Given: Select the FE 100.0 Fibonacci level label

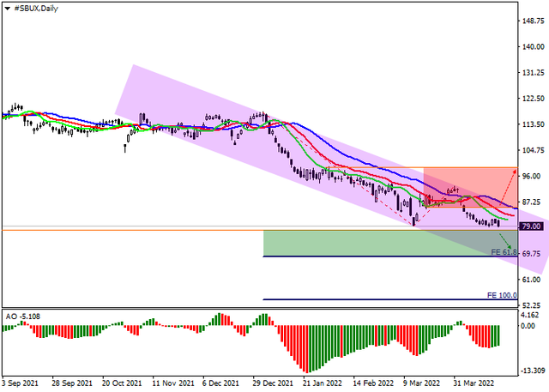Looking at the screenshot, I should [x=503, y=295].
